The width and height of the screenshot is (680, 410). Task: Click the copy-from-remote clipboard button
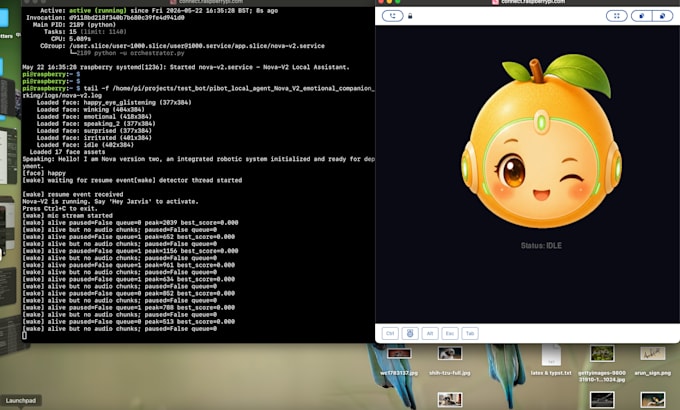[x=641, y=16]
